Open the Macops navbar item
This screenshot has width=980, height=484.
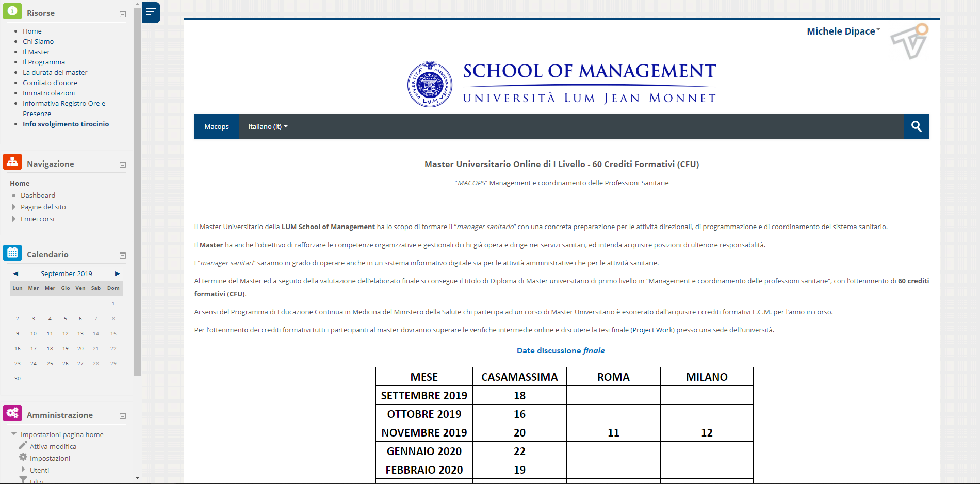217,126
